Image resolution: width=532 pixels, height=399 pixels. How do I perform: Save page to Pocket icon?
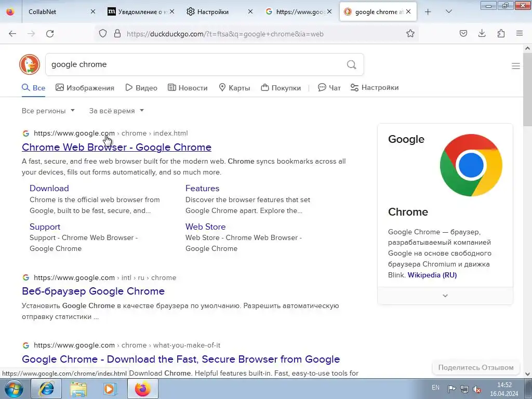463,33
